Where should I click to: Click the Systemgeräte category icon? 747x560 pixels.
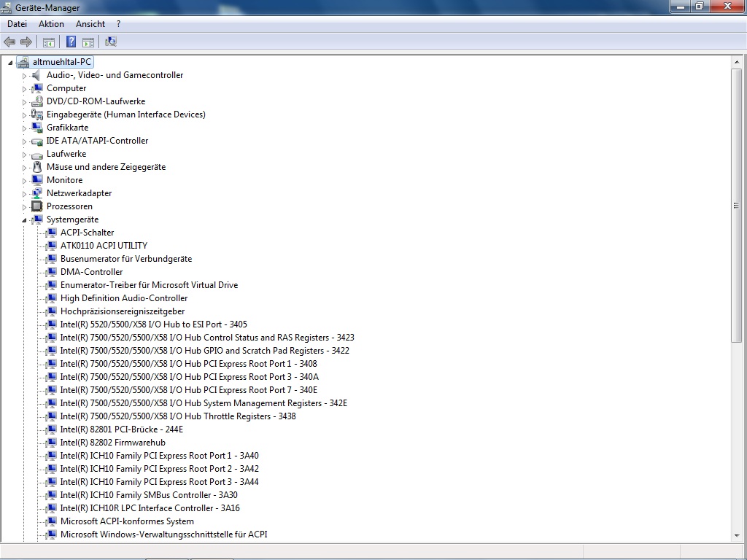[x=36, y=219]
